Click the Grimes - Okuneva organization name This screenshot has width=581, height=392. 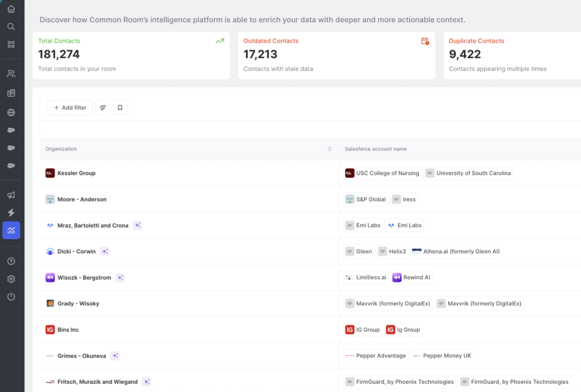click(81, 356)
